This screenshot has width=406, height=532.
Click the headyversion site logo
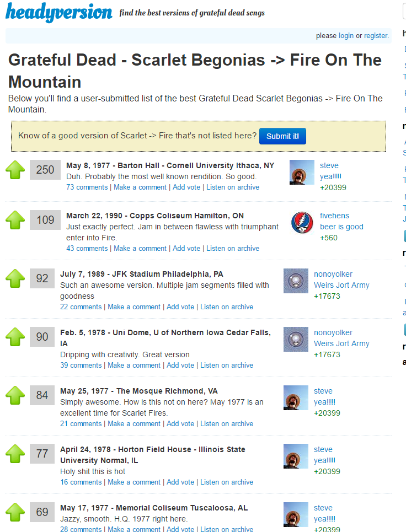click(x=58, y=12)
